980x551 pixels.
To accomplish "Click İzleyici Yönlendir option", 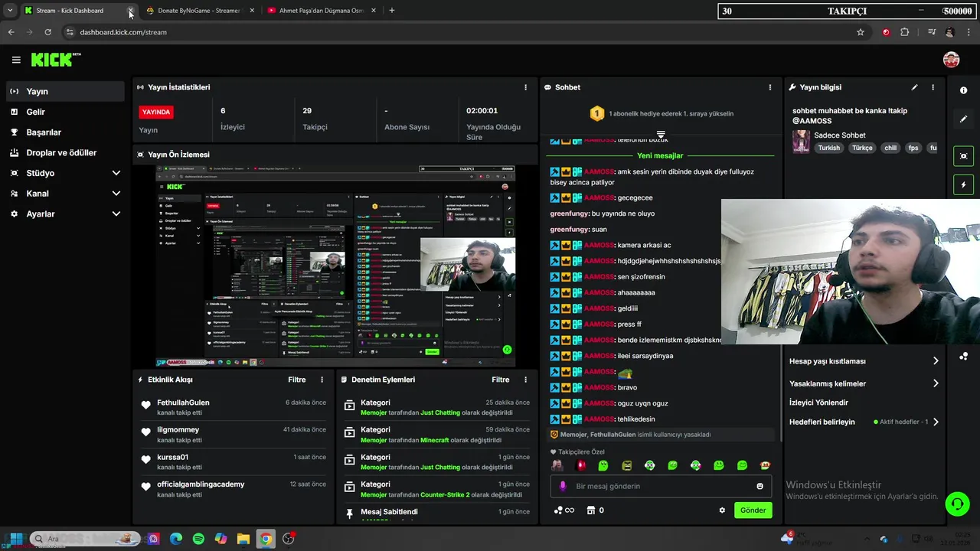I will 818,403.
